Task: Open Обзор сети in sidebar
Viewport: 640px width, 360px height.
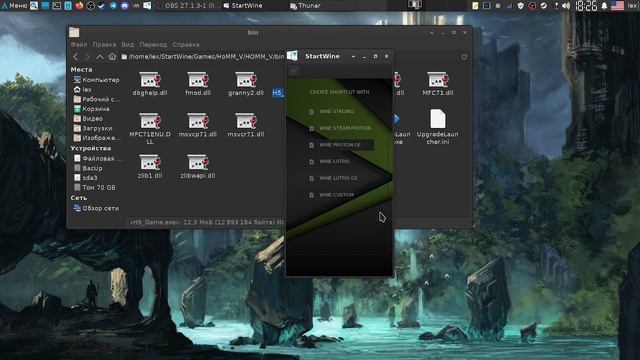Action: pyautogui.click(x=96, y=208)
